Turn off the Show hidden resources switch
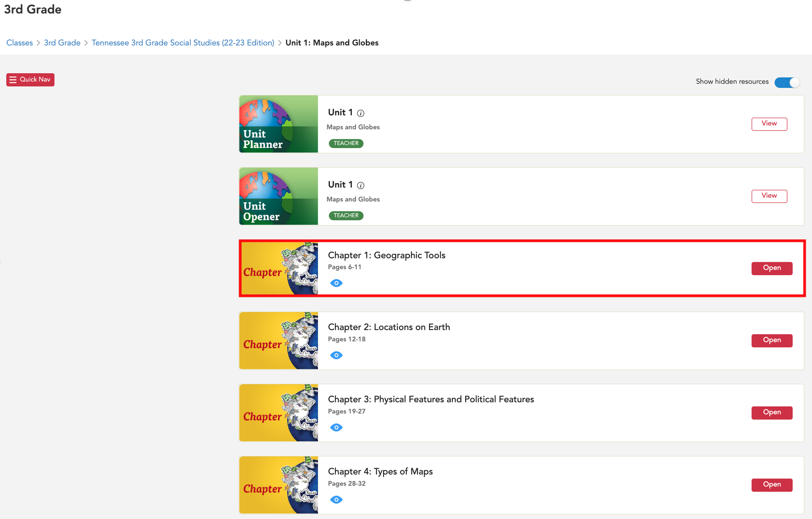Viewport: 812px width, 519px height. (x=787, y=82)
